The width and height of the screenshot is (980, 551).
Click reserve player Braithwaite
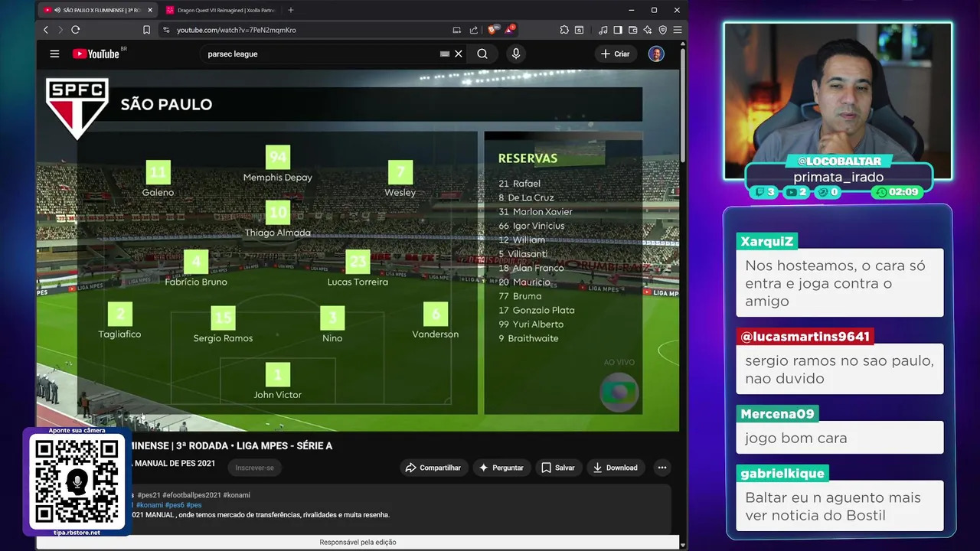(x=528, y=338)
